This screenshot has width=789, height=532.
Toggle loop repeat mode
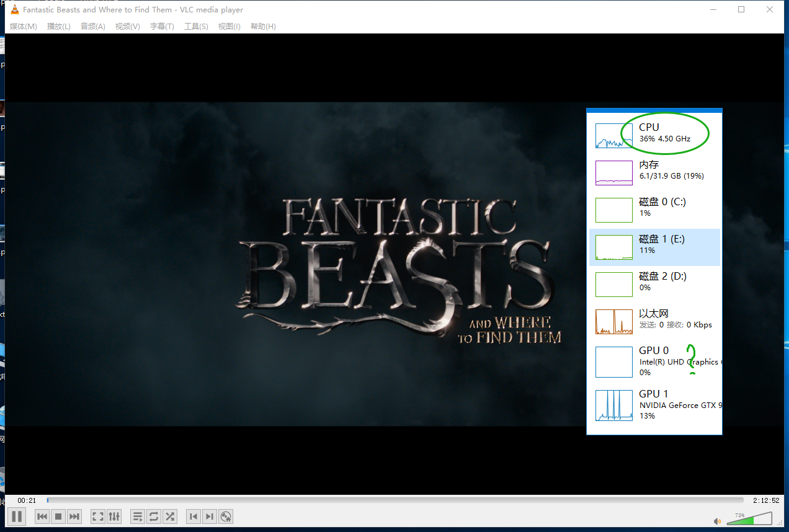(x=154, y=516)
